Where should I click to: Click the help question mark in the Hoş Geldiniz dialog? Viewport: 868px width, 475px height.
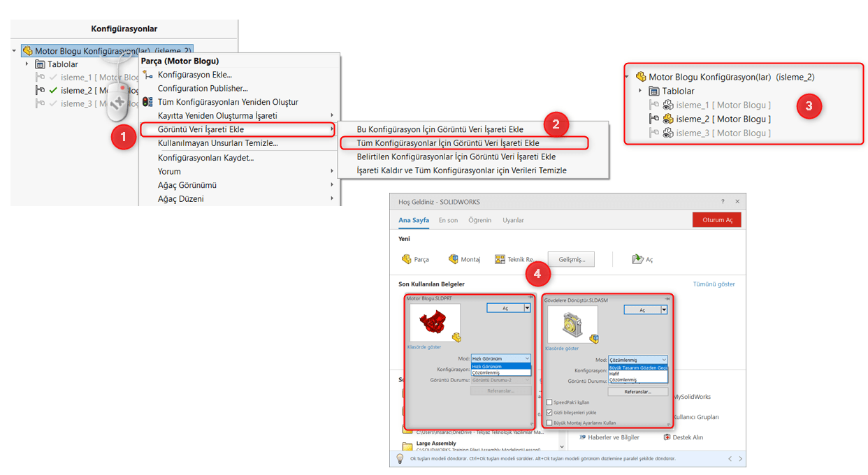coord(723,202)
